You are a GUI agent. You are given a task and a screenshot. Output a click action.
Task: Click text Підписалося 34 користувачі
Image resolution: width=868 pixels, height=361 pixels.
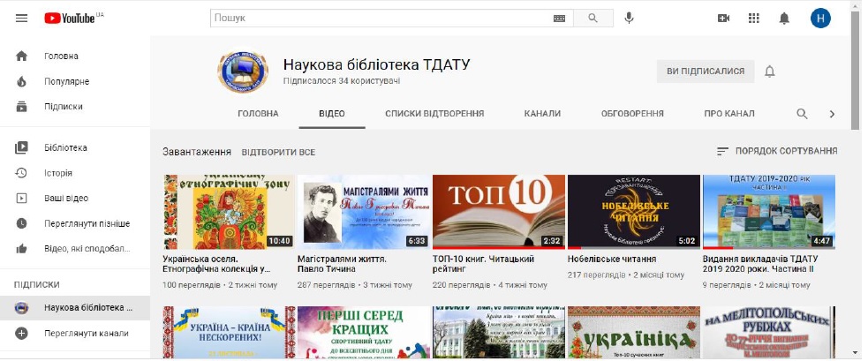(x=342, y=81)
